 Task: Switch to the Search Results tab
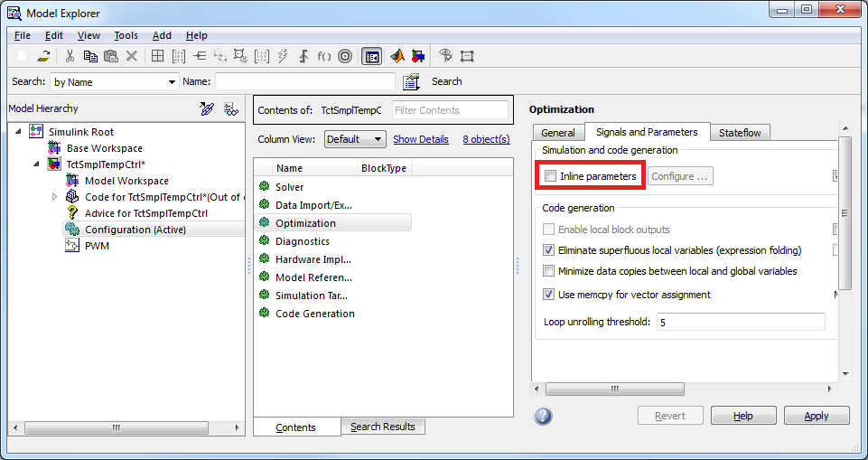click(383, 427)
